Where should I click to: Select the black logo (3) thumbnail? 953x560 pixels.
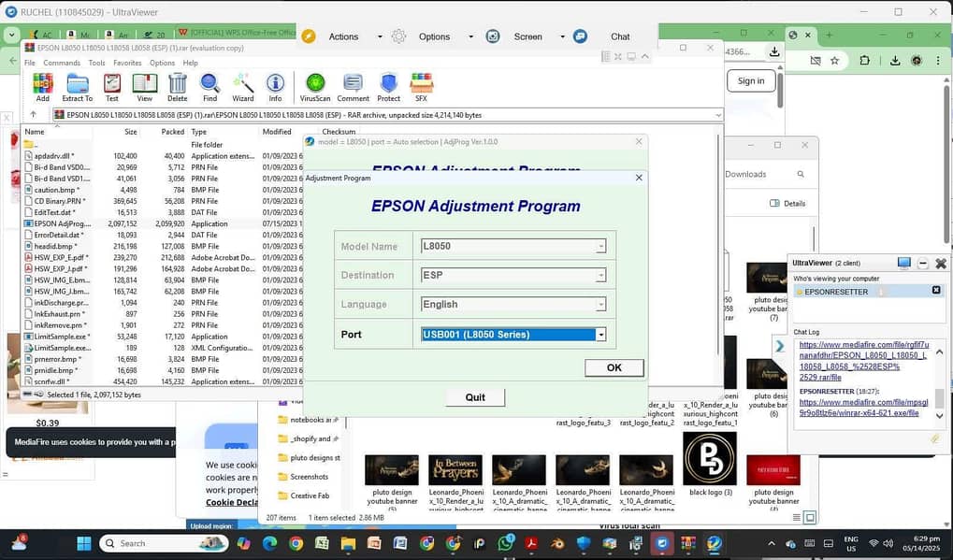pyautogui.click(x=710, y=465)
